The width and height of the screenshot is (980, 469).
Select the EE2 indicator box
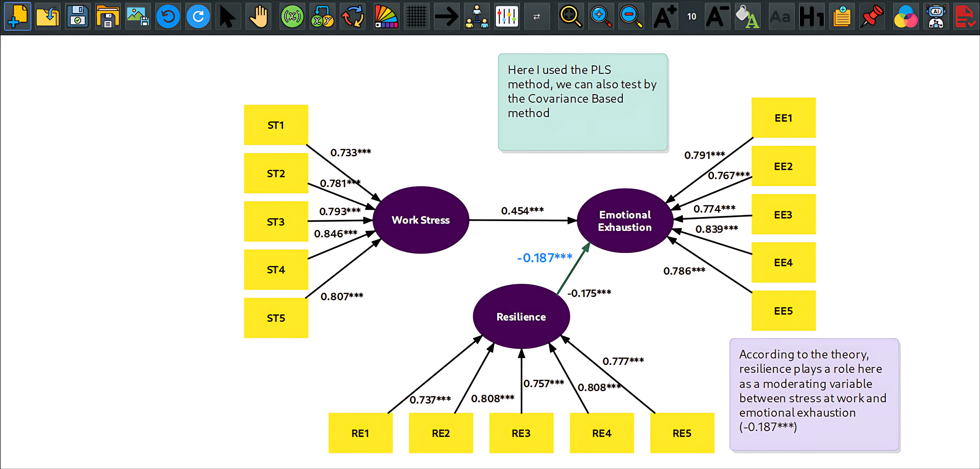point(784,166)
